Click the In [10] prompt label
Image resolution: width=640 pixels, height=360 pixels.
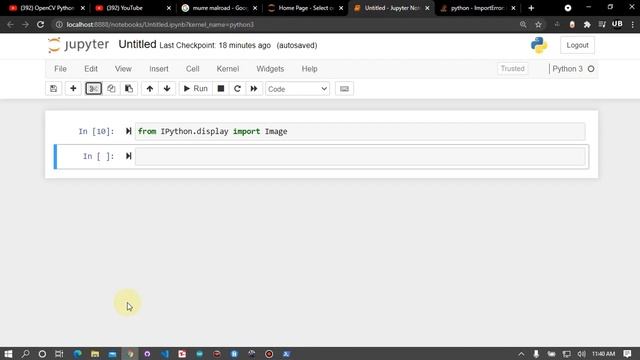(96, 131)
